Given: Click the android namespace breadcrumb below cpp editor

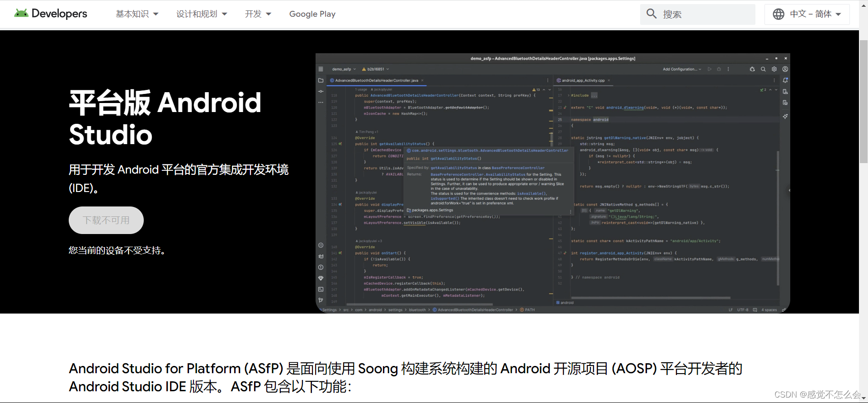Looking at the screenshot, I should pos(565,303).
